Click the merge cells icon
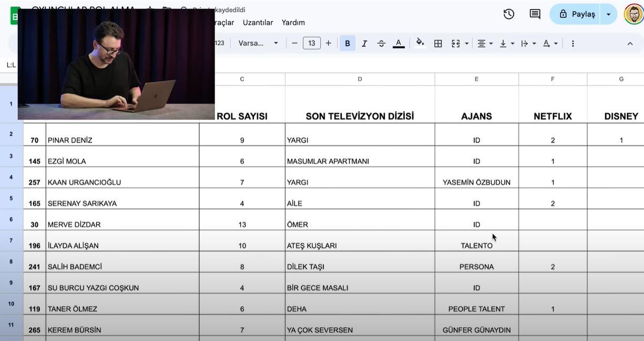The width and height of the screenshot is (644, 341). (456, 43)
